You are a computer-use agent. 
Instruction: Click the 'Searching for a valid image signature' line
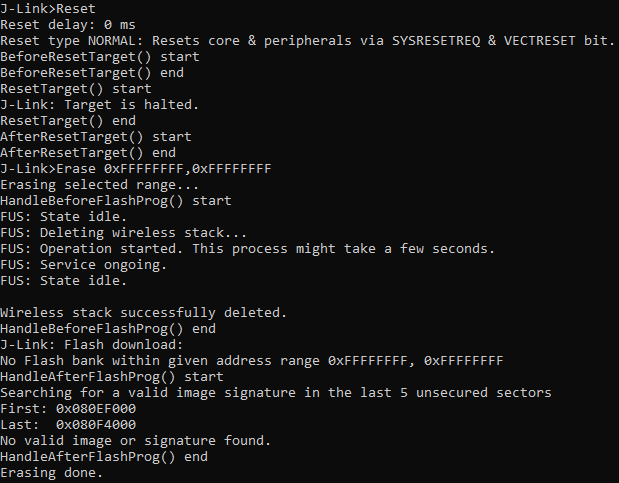pyautogui.click(x=276, y=393)
